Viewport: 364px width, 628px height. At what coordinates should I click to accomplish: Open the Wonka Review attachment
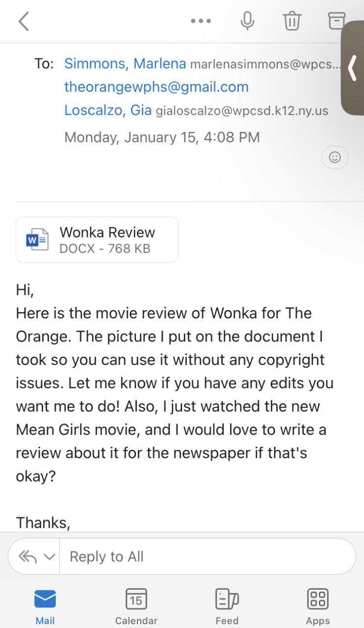click(x=107, y=240)
